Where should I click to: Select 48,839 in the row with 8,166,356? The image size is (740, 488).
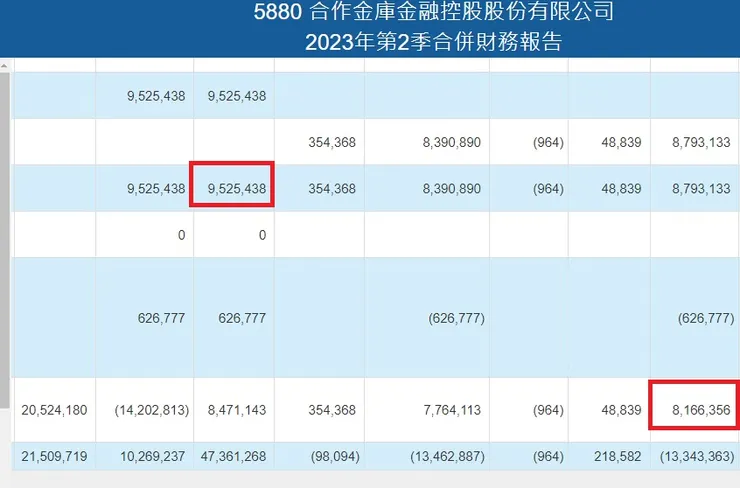coord(621,410)
